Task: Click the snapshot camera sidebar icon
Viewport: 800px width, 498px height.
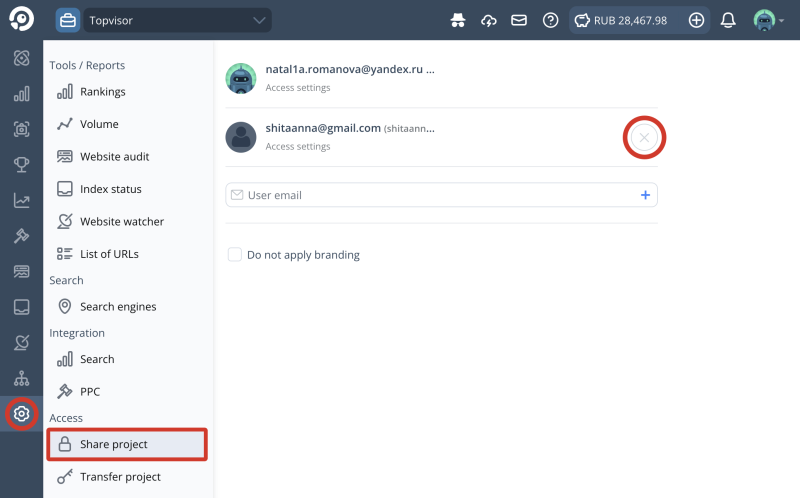Action: click(x=21, y=129)
